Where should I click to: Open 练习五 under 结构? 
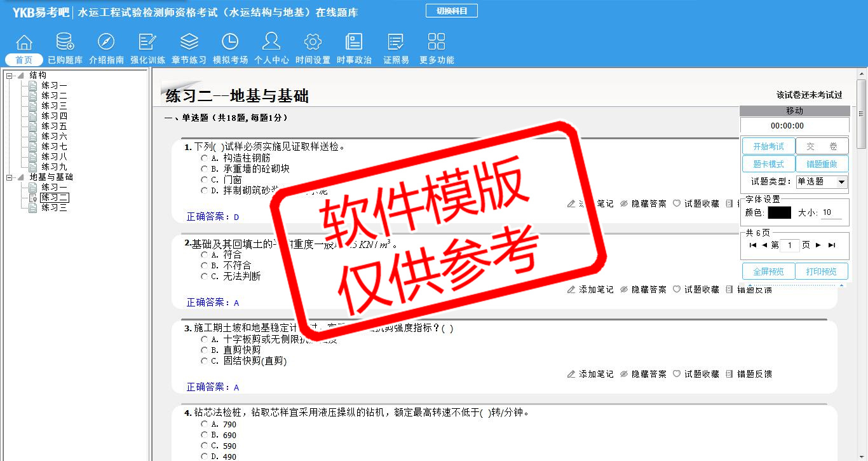tap(54, 127)
